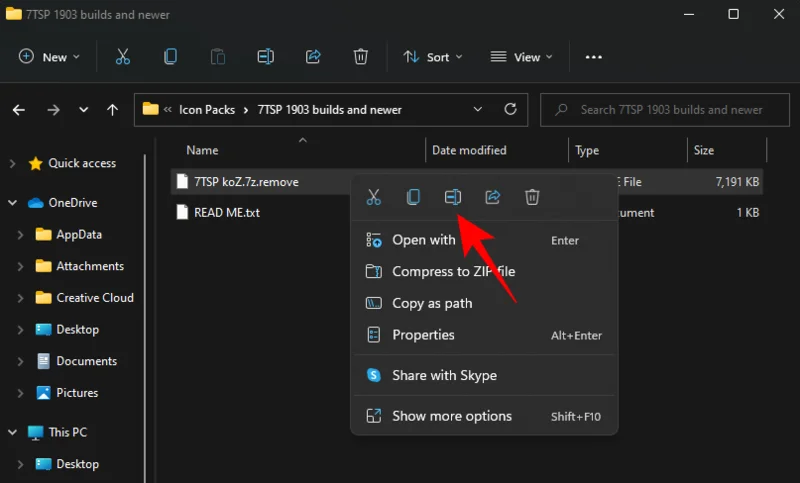The width and height of the screenshot is (800, 483).
Task: Click the Share icon in the top toolbar
Action: coord(313,57)
